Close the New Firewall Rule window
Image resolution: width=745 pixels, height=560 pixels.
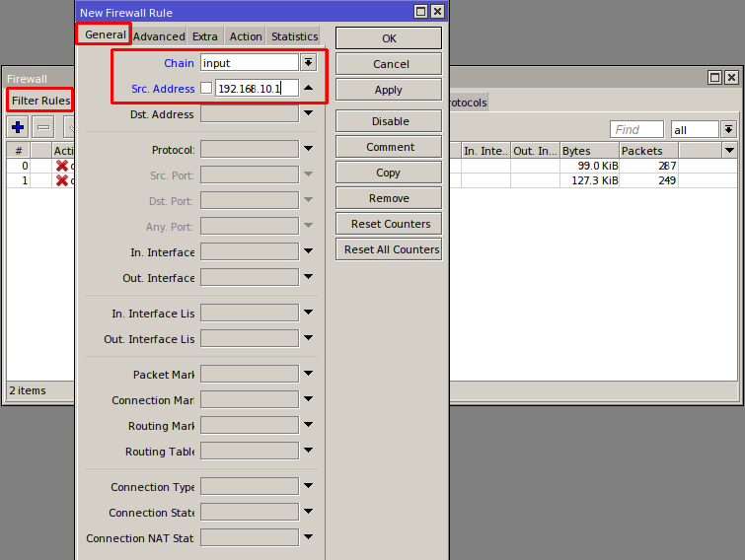click(437, 12)
